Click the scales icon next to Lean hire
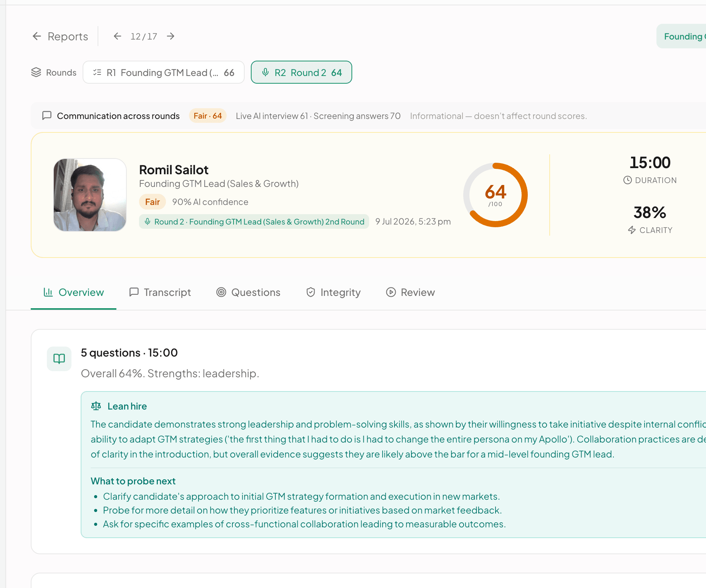The height and width of the screenshot is (588, 706). pyautogui.click(x=96, y=406)
